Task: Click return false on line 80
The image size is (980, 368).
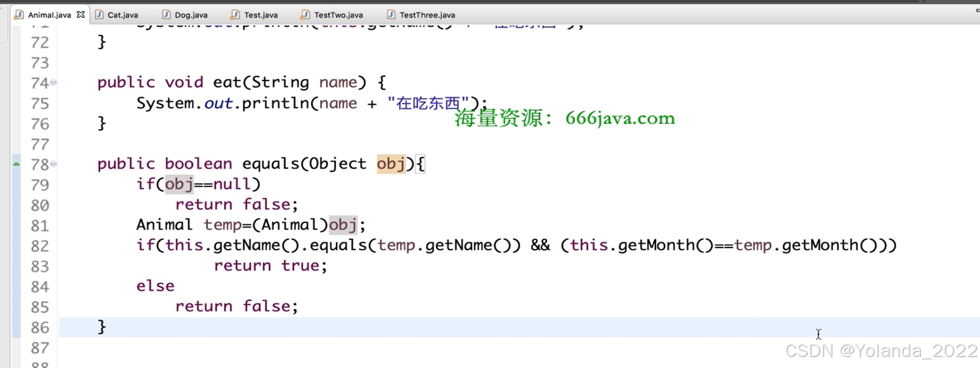Action: point(237,205)
